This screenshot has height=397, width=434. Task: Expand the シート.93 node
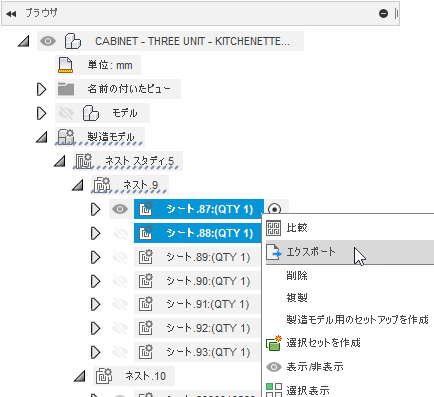pyautogui.click(x=95, y=352)
